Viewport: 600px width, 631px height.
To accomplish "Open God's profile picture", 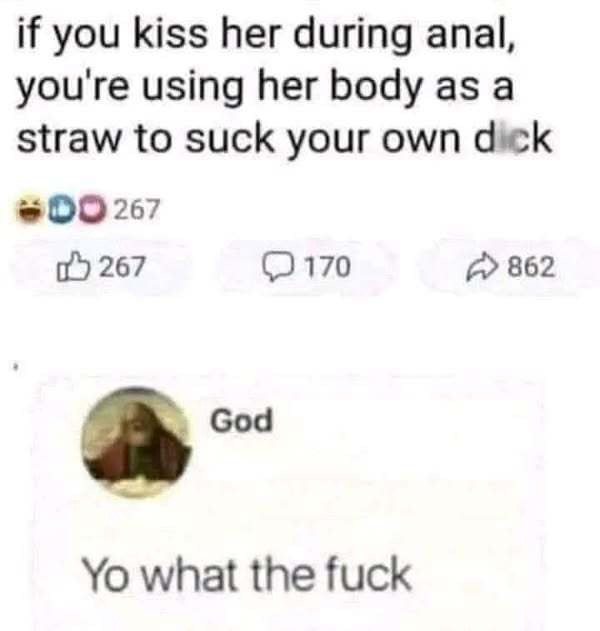I will 136,442.
